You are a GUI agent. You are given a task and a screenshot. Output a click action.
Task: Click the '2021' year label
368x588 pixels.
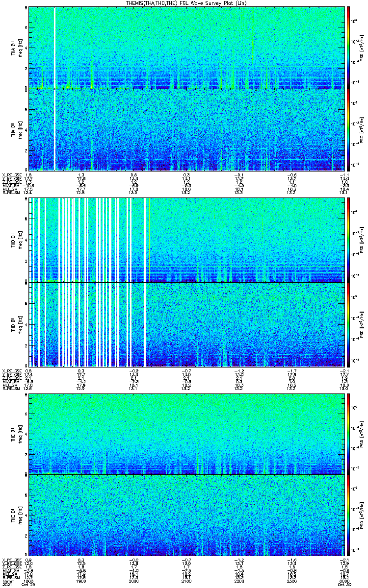[7, 585]
